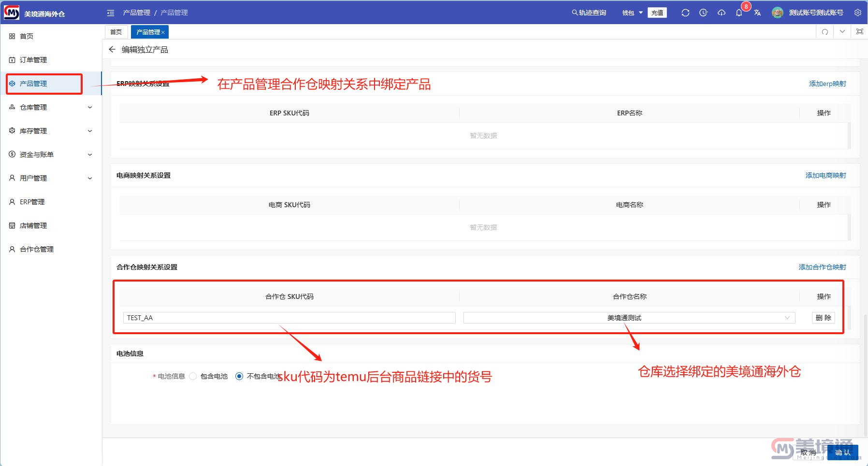Viewport: 868px width, 466px height.
Task: Go back using the left arrow icon
Action: (x=112, y=49)
